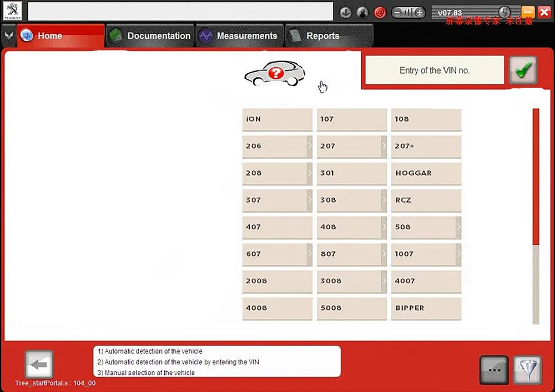Click the three-dots button at bottom right
This screenshot has height=392, width=555.
[494, 370]
